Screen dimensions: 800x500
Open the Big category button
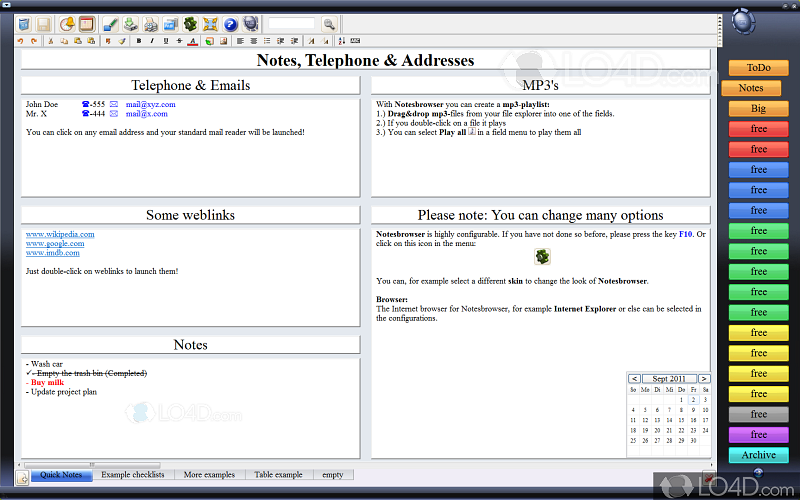759,109
